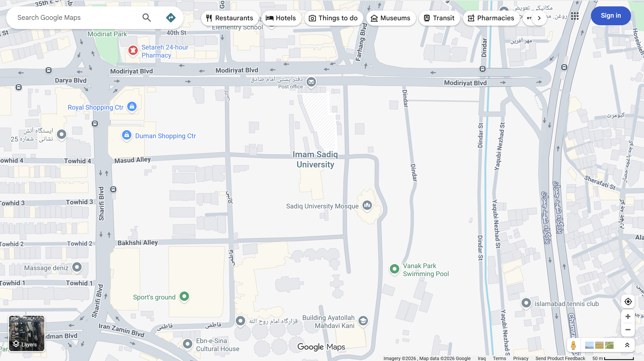
Task: Click the bus stop icon beside Dindar St
Action: pyautogui.click(x=483, y=69)
